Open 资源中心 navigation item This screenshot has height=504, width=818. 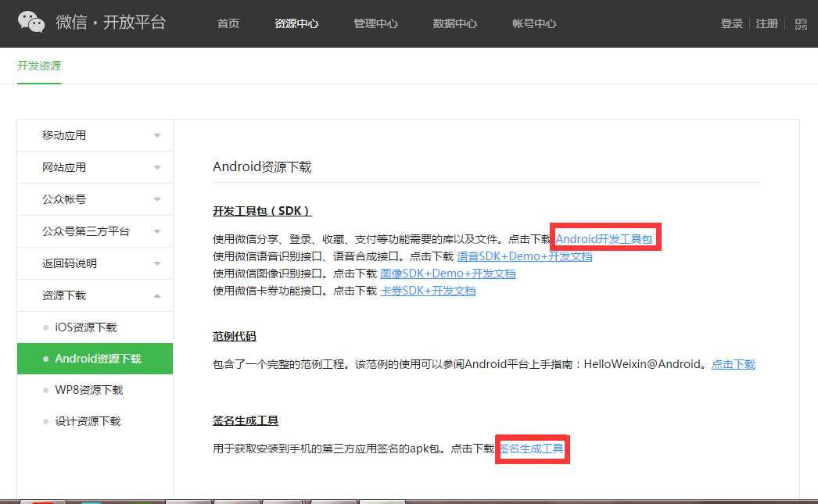(x=296, y=23)
